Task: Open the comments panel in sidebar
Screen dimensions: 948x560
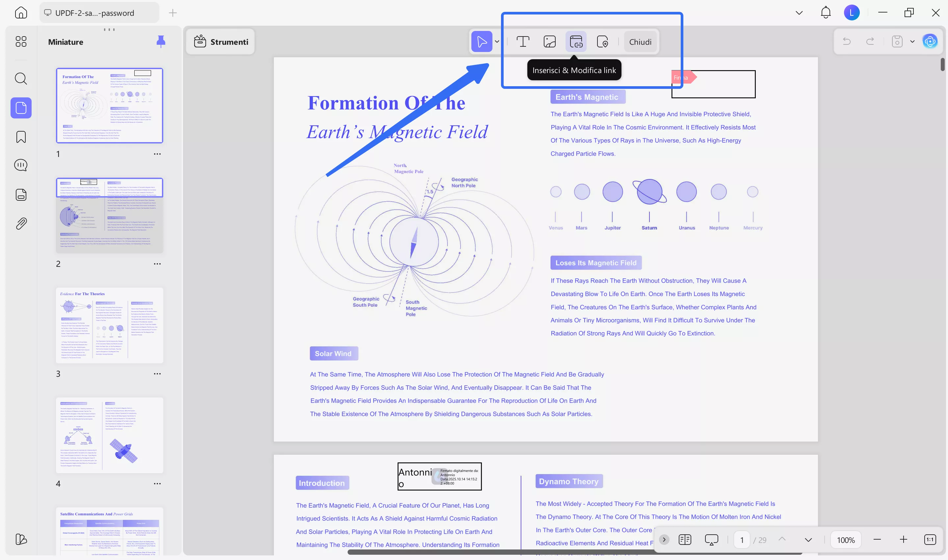Action: (21, 165)
